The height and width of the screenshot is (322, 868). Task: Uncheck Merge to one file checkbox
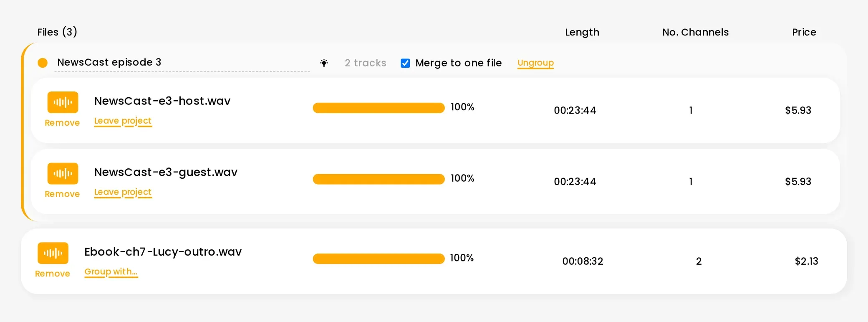tap(405, 63)
